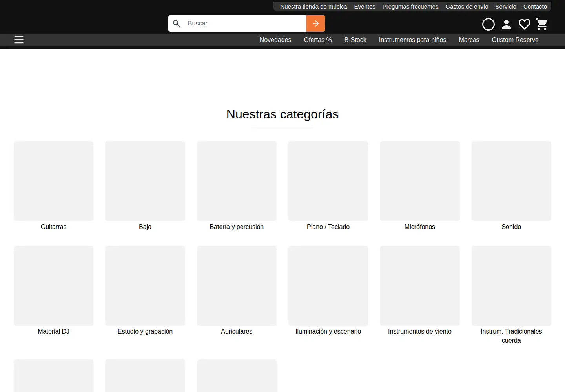Open the Contacto link
This screenshot has height=392, width=565.
tap(535, 7)
